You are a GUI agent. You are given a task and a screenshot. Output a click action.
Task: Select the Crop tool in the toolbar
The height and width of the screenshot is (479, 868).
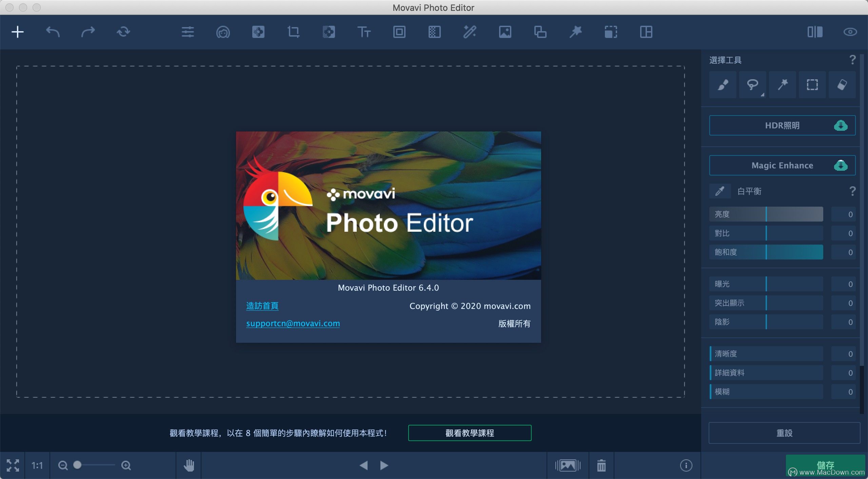[x=294, y=32]
